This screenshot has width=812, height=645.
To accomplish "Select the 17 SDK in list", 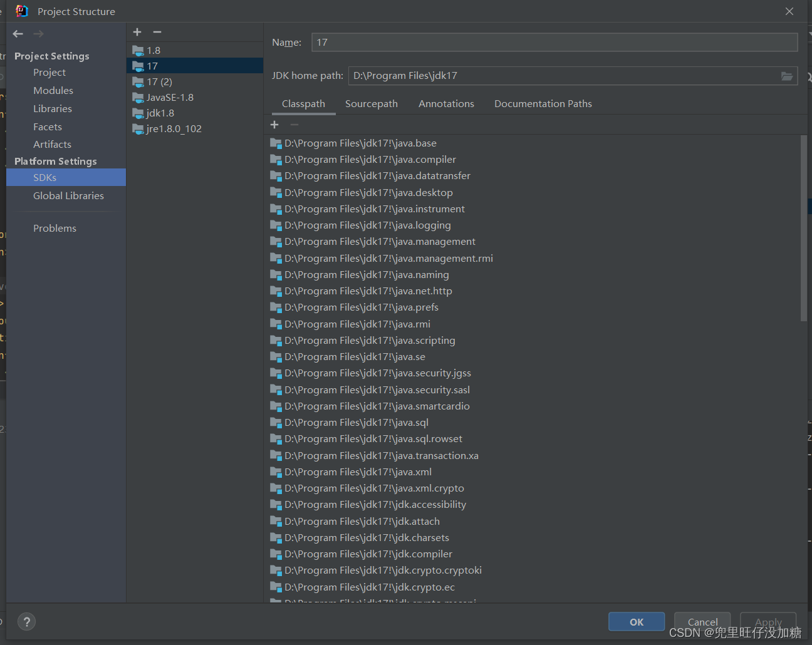I will click(x=195, y=66).
